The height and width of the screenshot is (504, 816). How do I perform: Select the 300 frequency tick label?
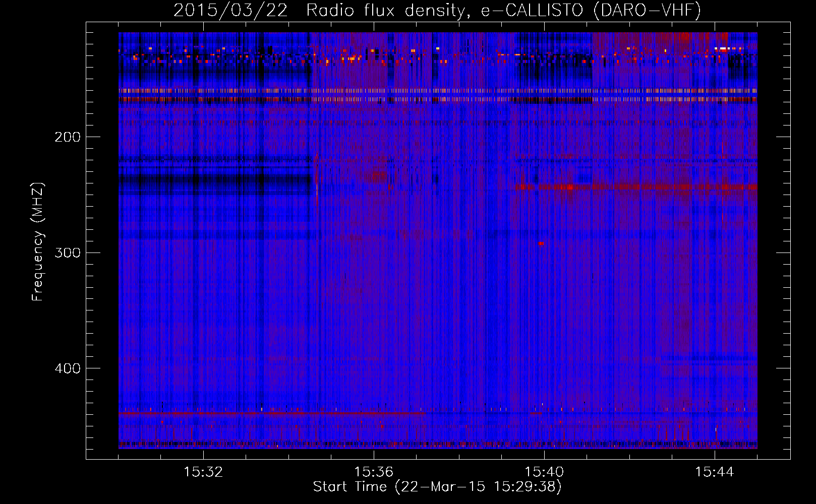[68, 253]
